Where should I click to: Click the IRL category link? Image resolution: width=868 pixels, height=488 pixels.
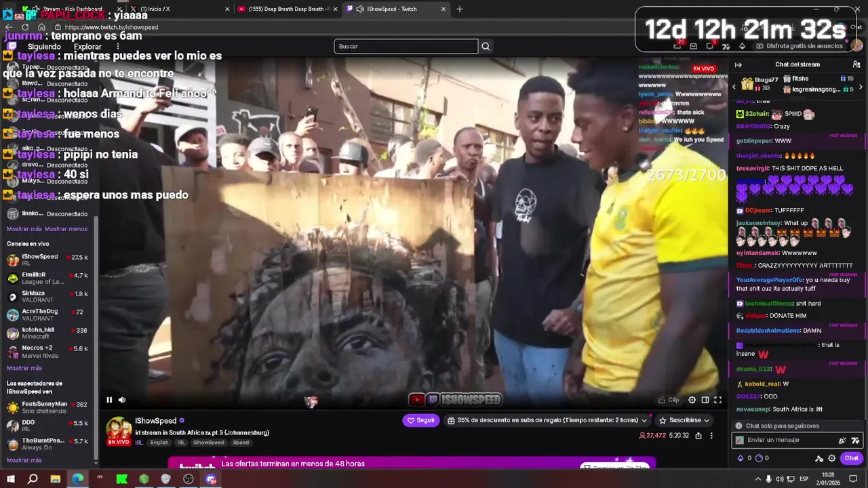pos(139,443)
